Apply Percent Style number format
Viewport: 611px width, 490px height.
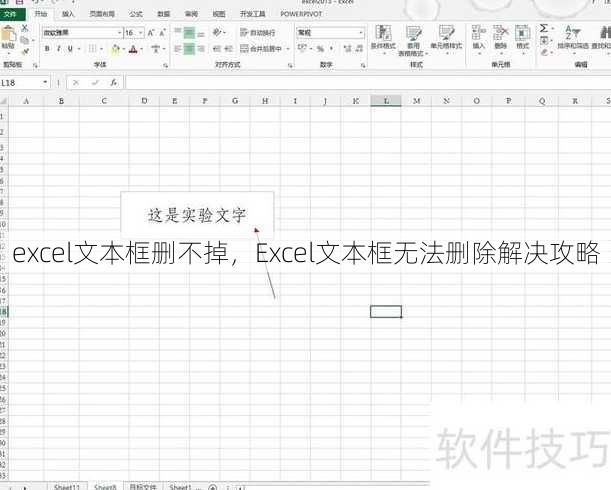click(x=320, y=49)
